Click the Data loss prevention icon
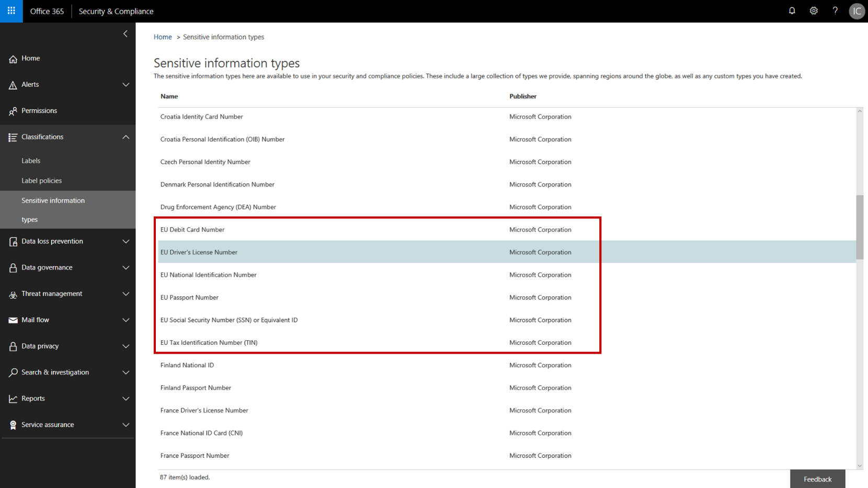 coord(13,241)
